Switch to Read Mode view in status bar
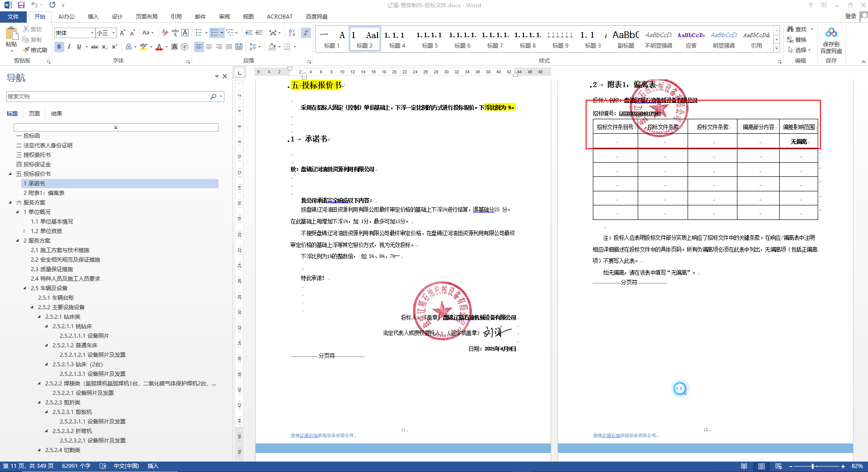The width and height of the screenshot is (868, 472). click(744, 466)
